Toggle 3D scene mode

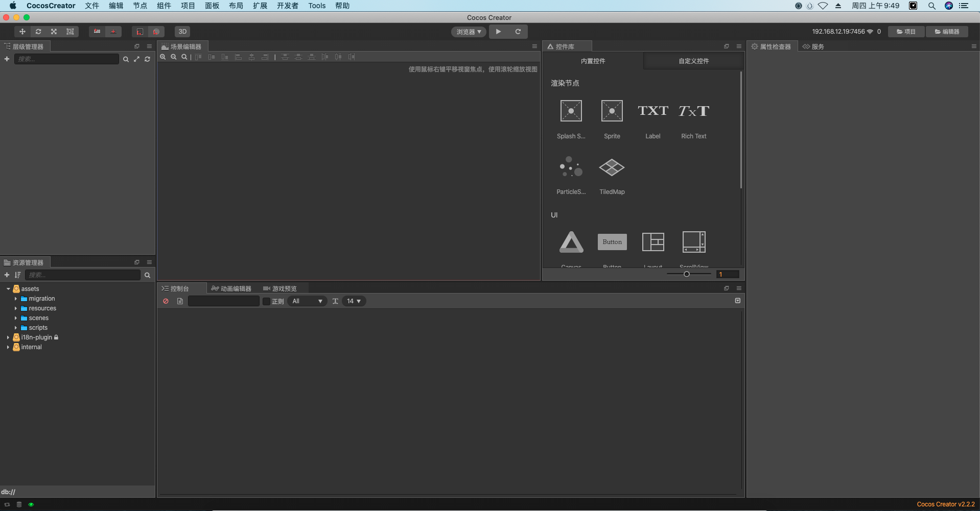pos(182,32)
